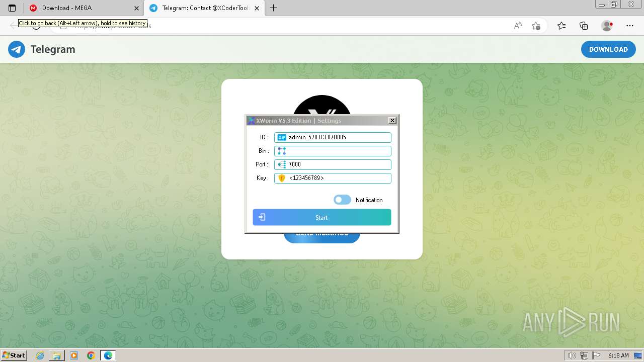Add this page to favorites with the star-plus icon

tap(536, 26)
